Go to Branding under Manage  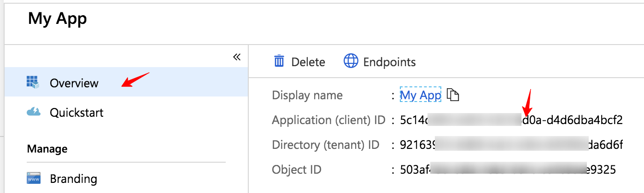tap(73, 179)
